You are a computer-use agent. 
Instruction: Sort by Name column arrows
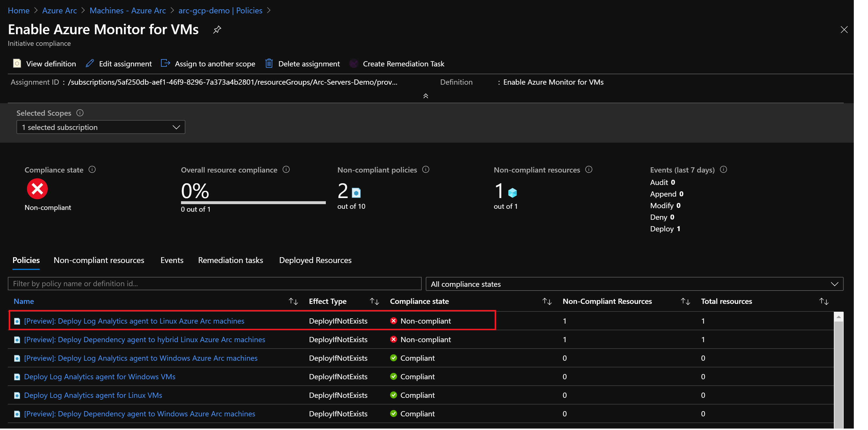(293, 301)
